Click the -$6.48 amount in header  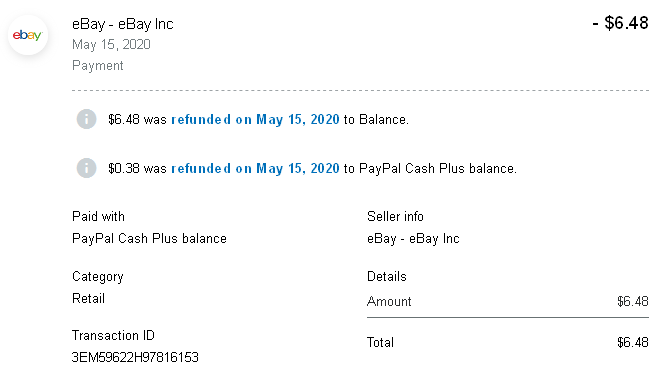click(620, 23)
